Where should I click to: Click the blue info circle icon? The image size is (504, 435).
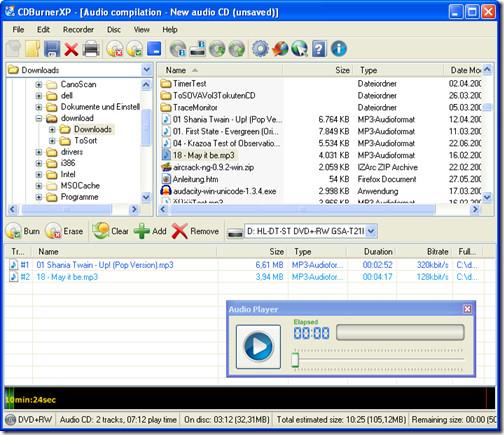(x=339, y=49)
